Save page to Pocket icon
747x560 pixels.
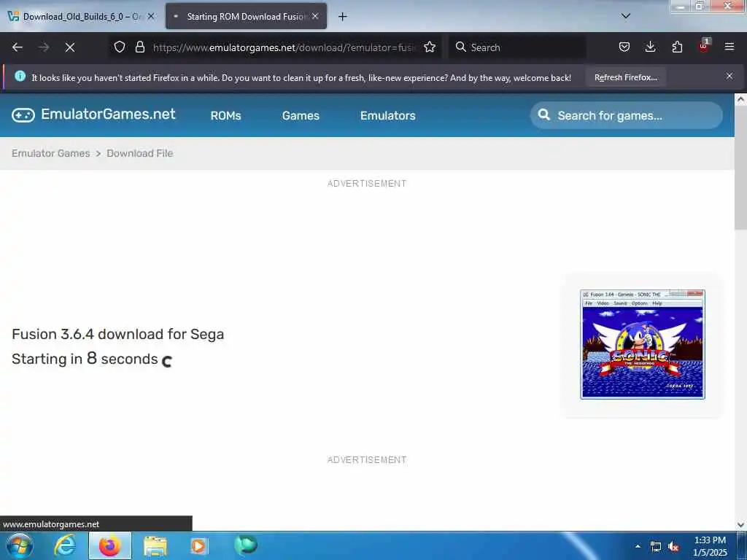pos(624,47)
